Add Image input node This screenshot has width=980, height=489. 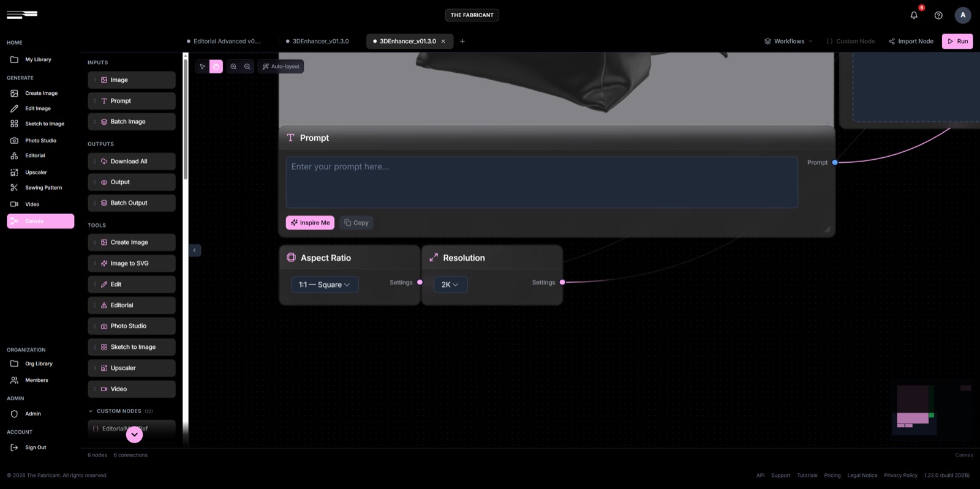click(x=132, y=80)
